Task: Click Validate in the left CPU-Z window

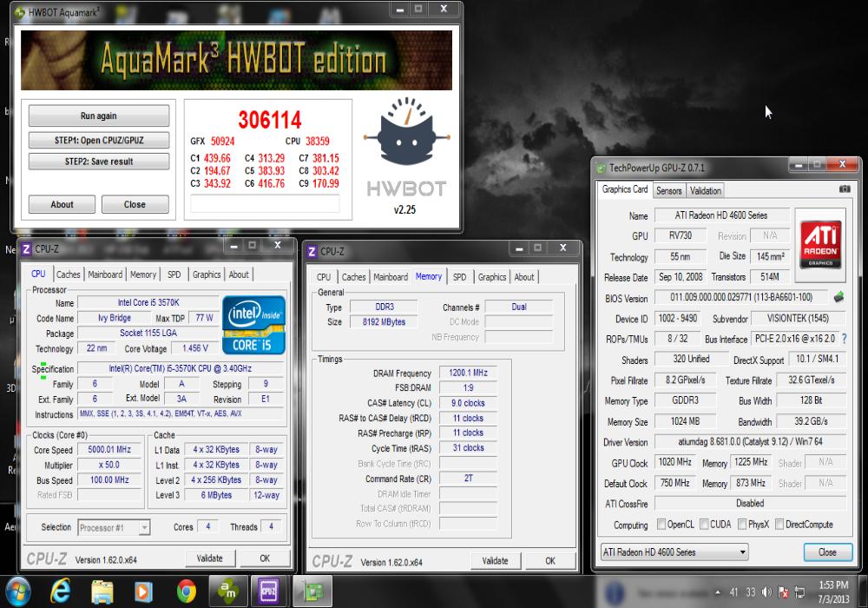Action: click(x=210, y=558)
